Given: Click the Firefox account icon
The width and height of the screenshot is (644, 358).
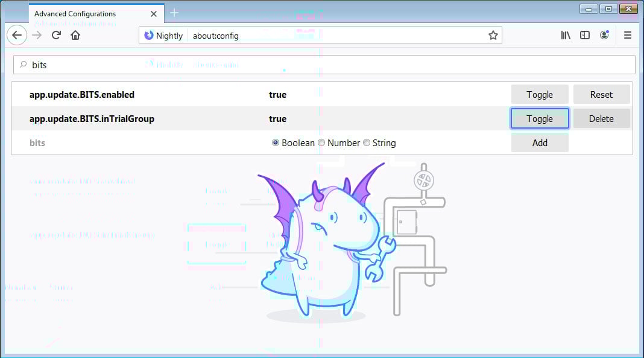Looking at the screenshot, I should pyautogui.click(x=604, y=35).
